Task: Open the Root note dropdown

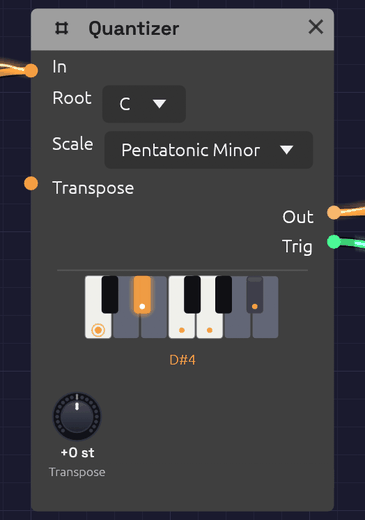Action: (x=144, y=104)
